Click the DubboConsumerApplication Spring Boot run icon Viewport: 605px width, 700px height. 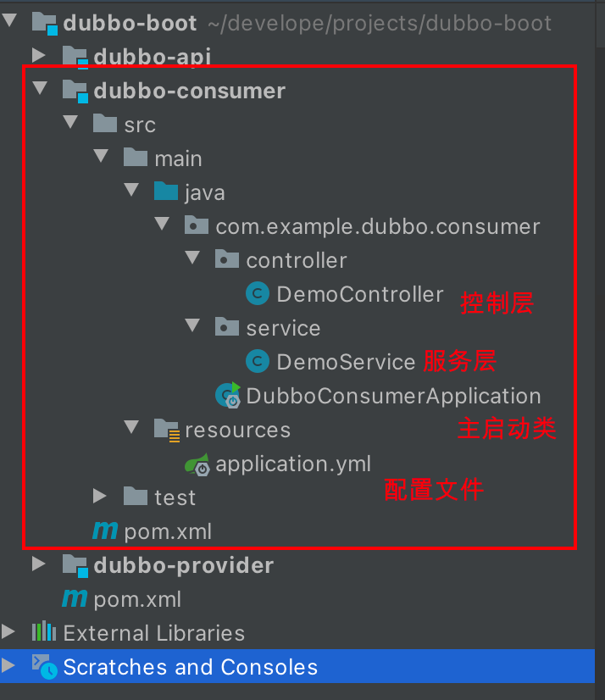tap(228, 395)
